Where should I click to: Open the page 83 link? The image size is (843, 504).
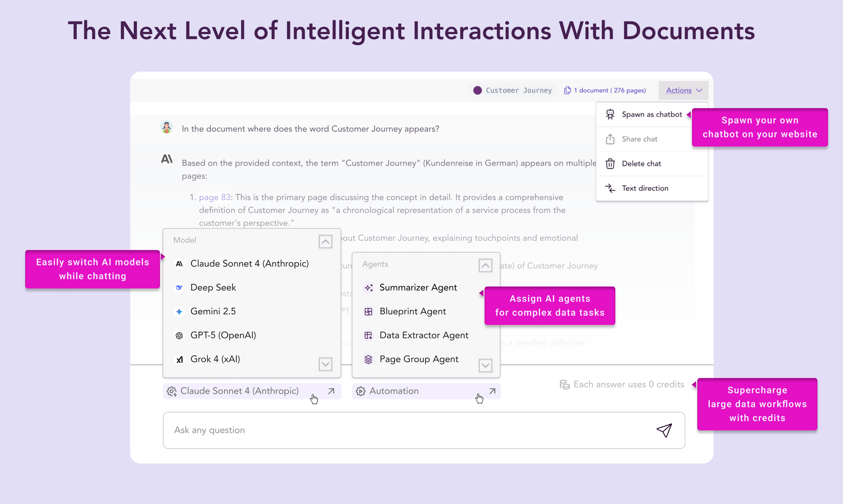[214, 197]
